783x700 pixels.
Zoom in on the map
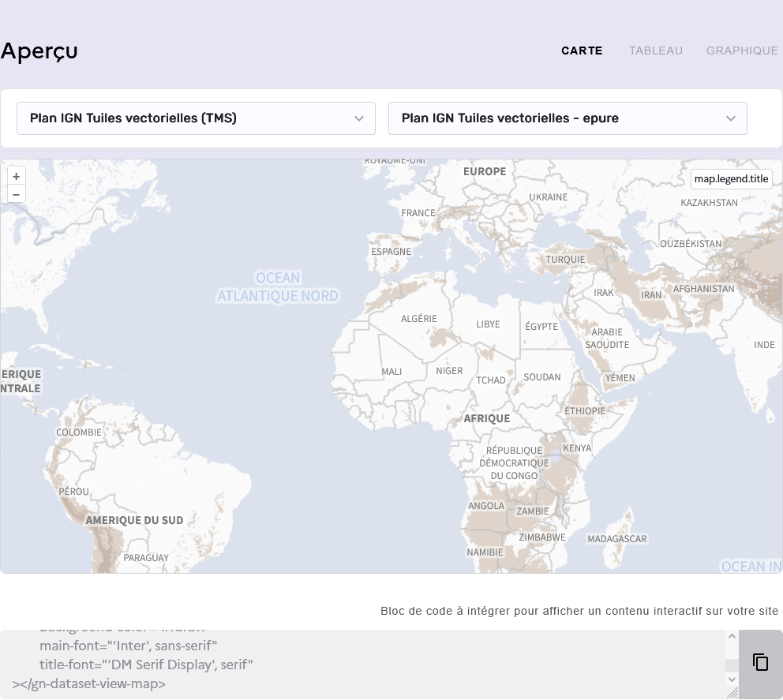[x=16, y=176]
